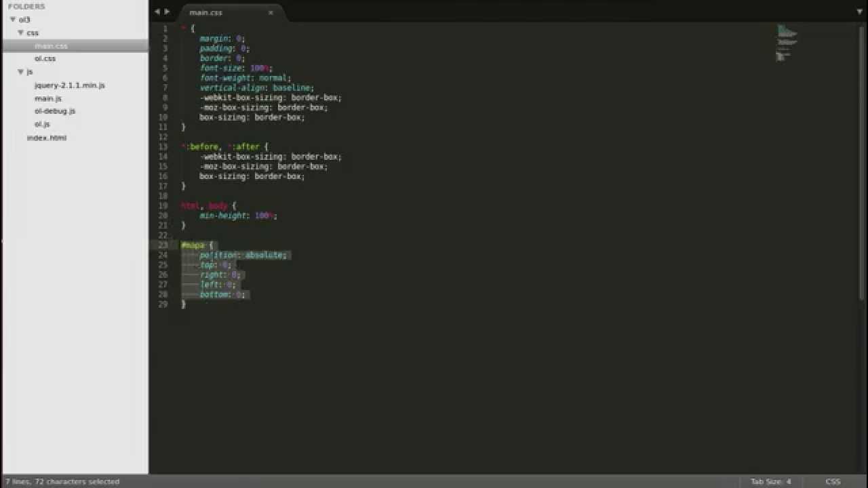Place cursor on html, body selector
Screen dimensions: 868x488
click(209, 206)
